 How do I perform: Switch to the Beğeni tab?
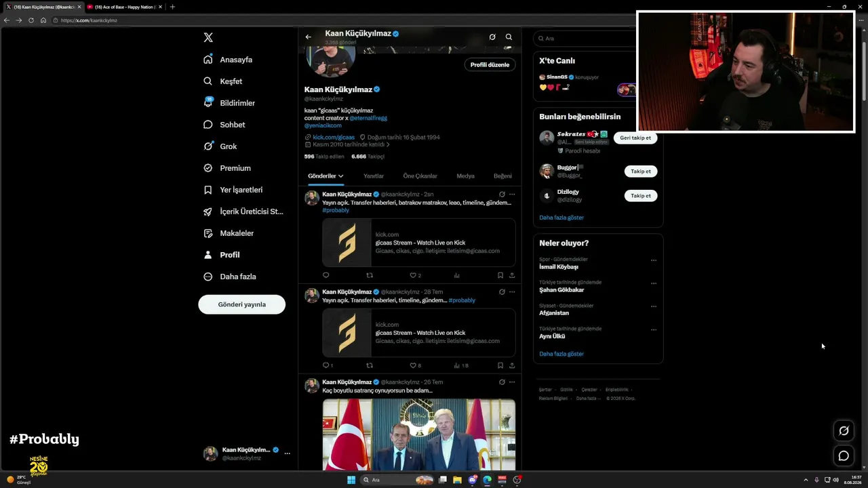coord(502,176)
